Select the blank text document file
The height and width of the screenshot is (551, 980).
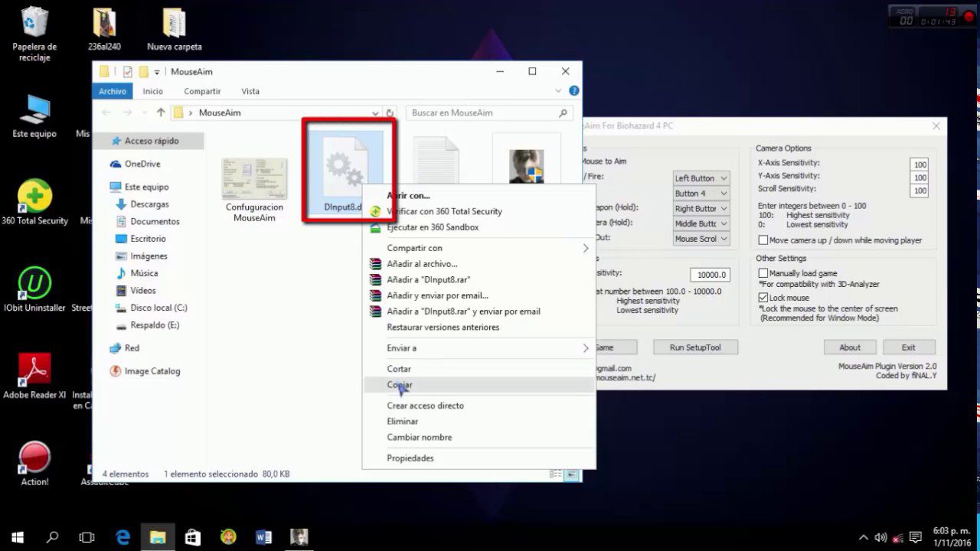point(436,161)
